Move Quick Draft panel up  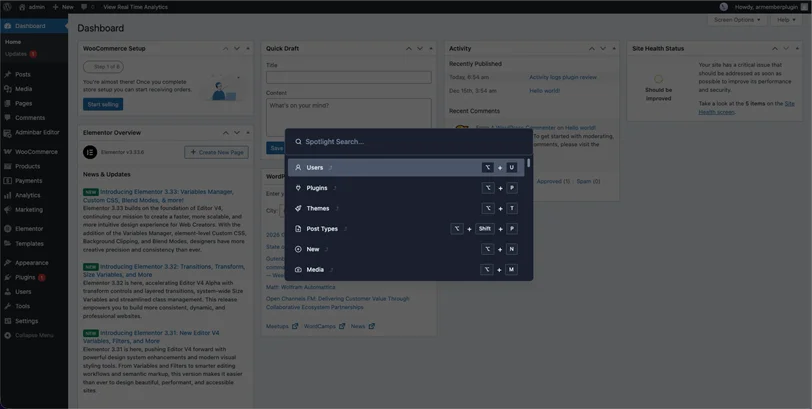(409, 48)
